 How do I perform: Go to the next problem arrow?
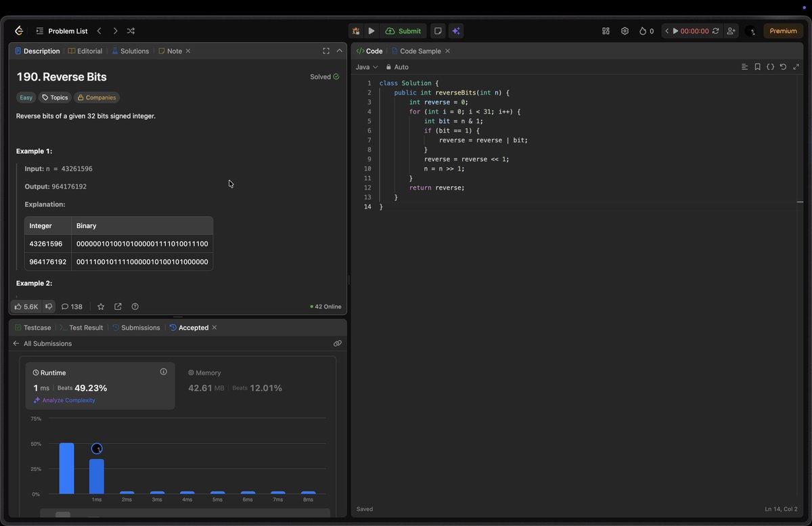coord(115,31)
